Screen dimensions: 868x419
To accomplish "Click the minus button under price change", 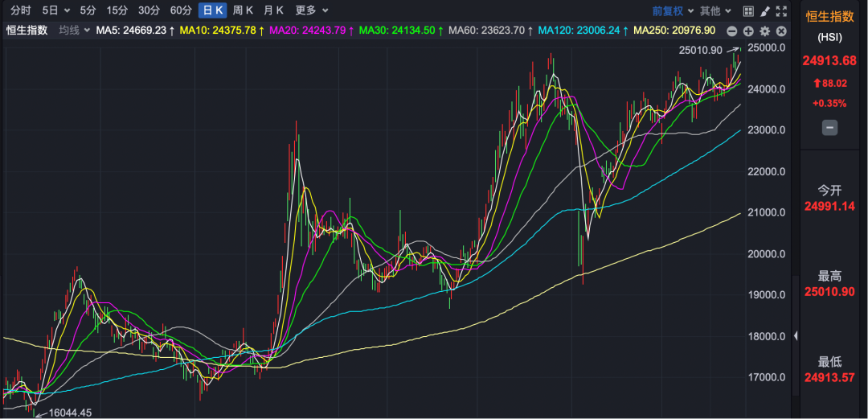I will click(x=829, y=128).
